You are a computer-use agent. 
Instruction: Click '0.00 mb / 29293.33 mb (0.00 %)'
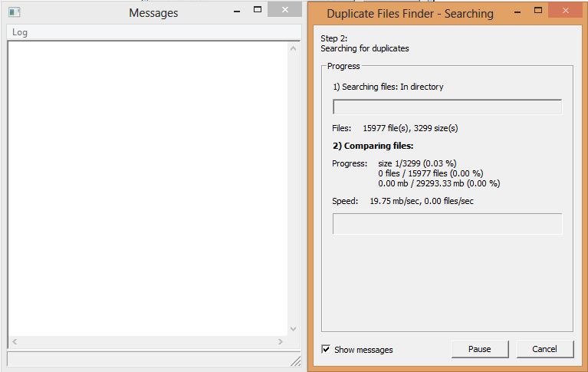(439, 183)
